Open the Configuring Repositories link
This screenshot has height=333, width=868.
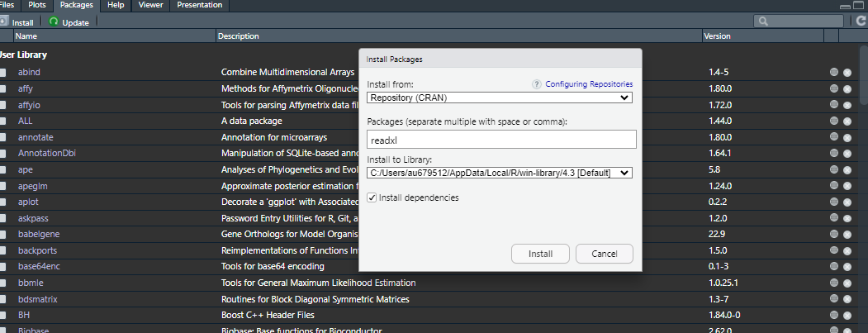coord(589,84)
